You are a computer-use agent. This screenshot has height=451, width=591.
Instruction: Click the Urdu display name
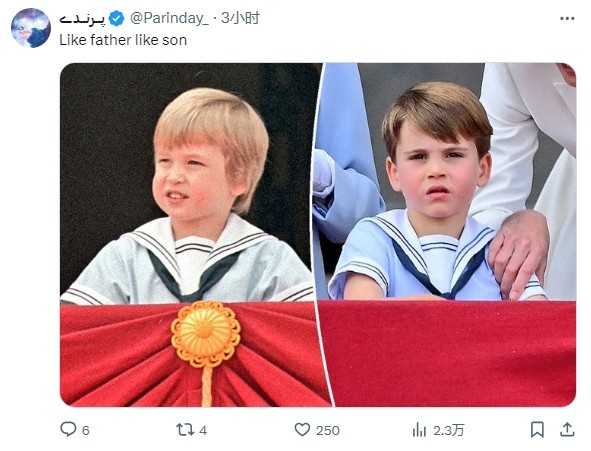point(82,19)
